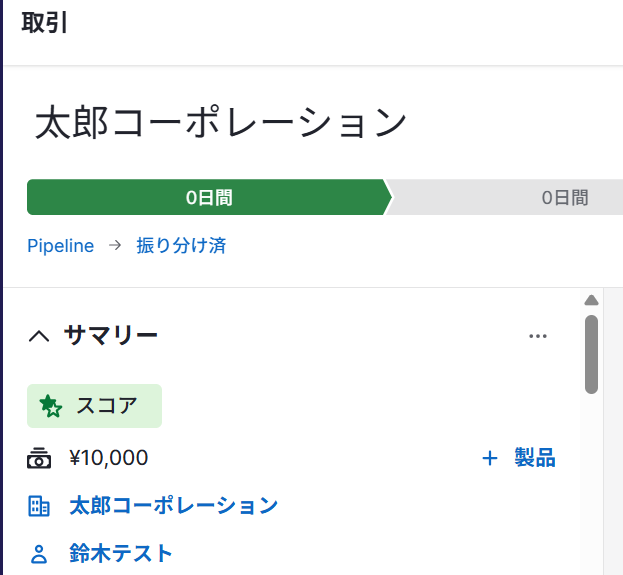Click the plus icon next to 製品
Screen dimensions: 623x575
490,459
